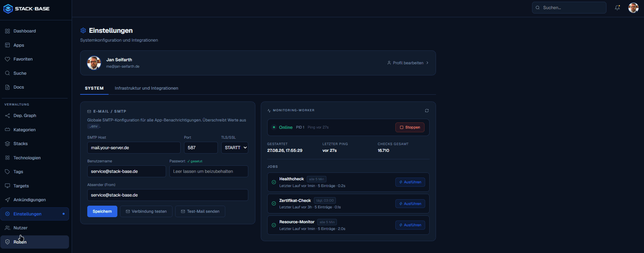Screen dimensions: 644x253
Task: Click the Benutzername input field
Action: [x=127, y=171]
